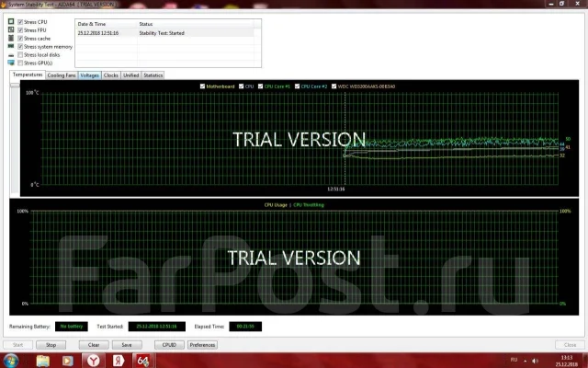Click the volume speaker tray icon

coord(535,361)
